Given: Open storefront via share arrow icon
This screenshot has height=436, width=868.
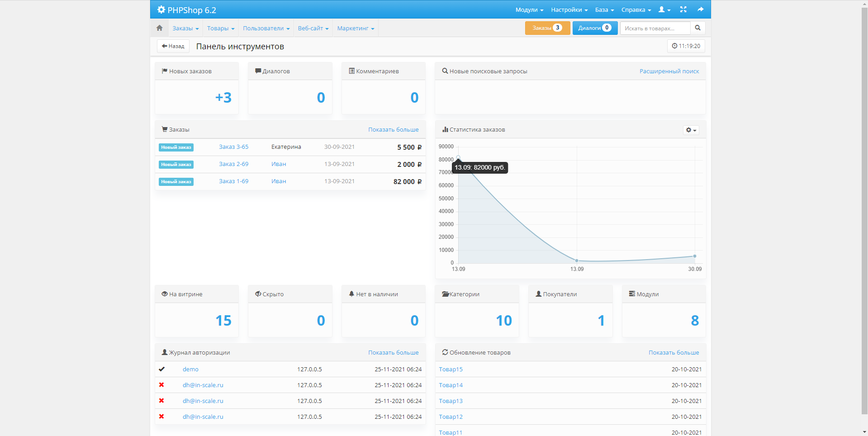Looking at the screenshot, I should 700,9.
